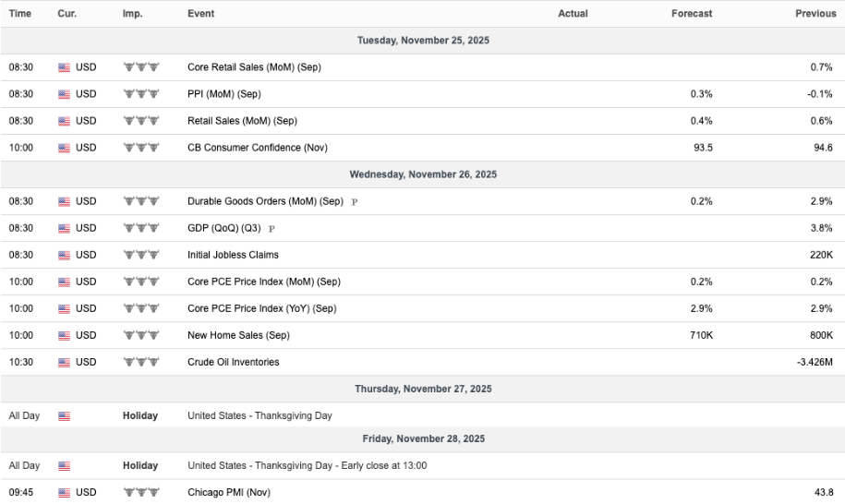Click the Previous column header
The image size is (845, 504).
[x=815, y=14]
